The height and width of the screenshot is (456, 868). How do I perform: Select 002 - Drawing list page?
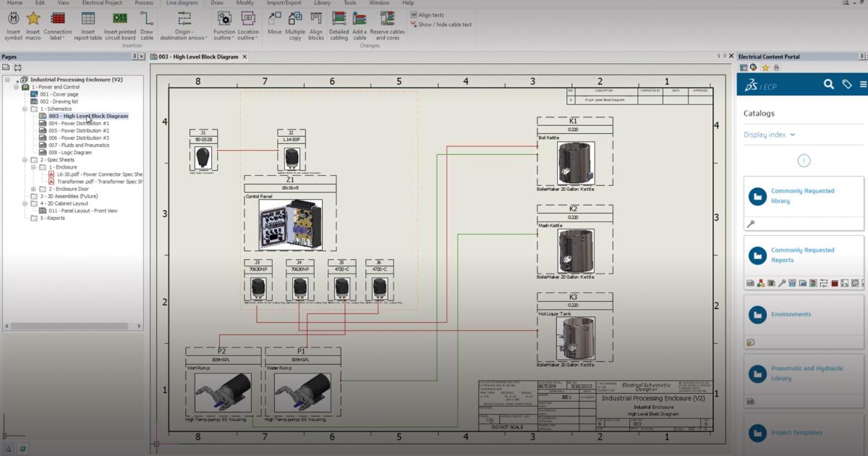click(x=59, y=101)
